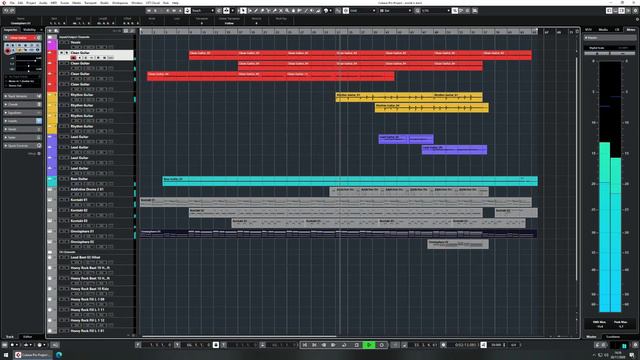Go to next marker transport button
The height and width of the screenshot is (360, 640).
pos(315,345)
